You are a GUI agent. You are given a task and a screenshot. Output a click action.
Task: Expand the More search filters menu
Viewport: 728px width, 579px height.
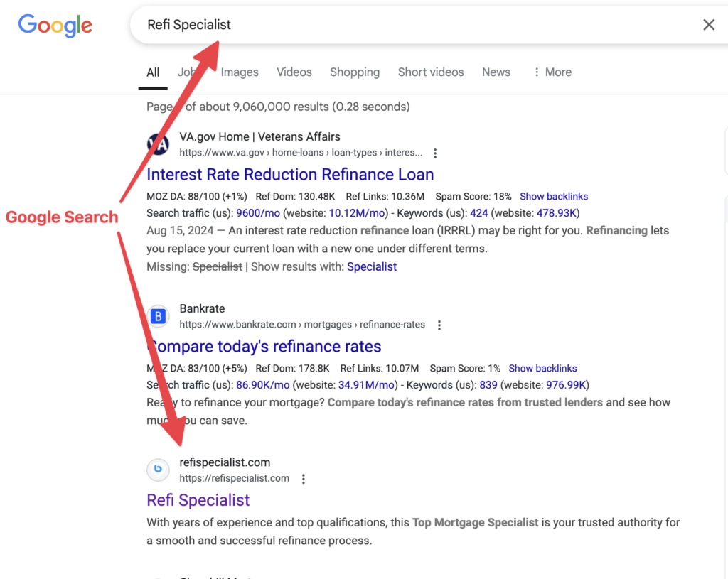(552, 72)
